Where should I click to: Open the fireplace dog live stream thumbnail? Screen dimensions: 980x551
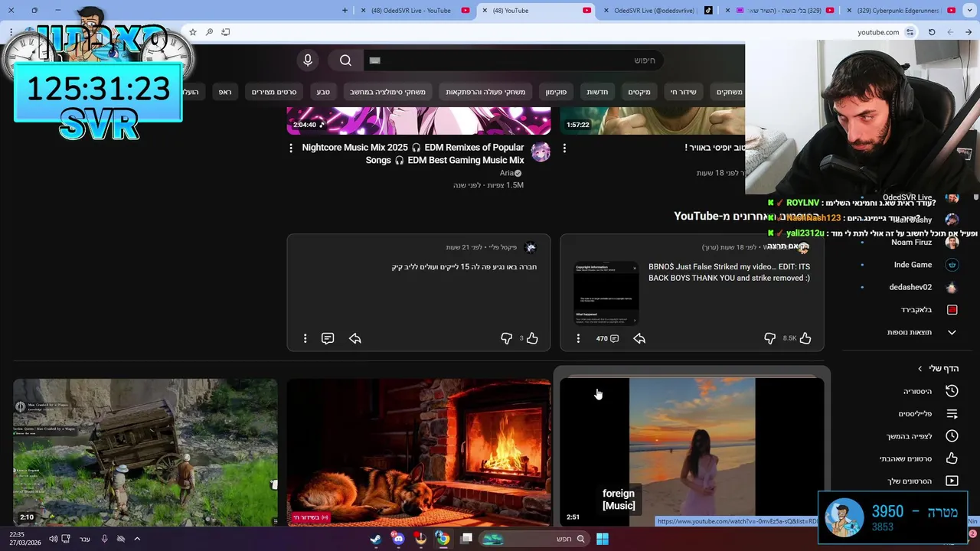point(419,452)
